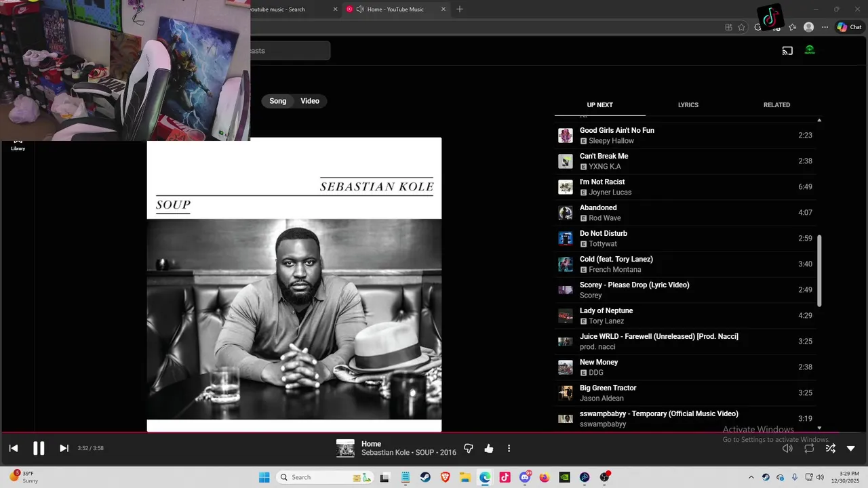
Task: Click the queue list scrollbar thumb
Action: point(819,270)
